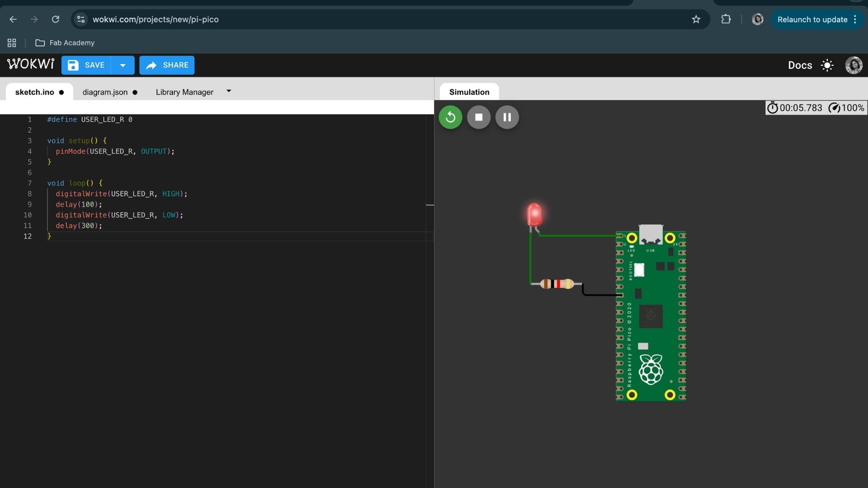Click the SHARE button

tap(167, 66)
